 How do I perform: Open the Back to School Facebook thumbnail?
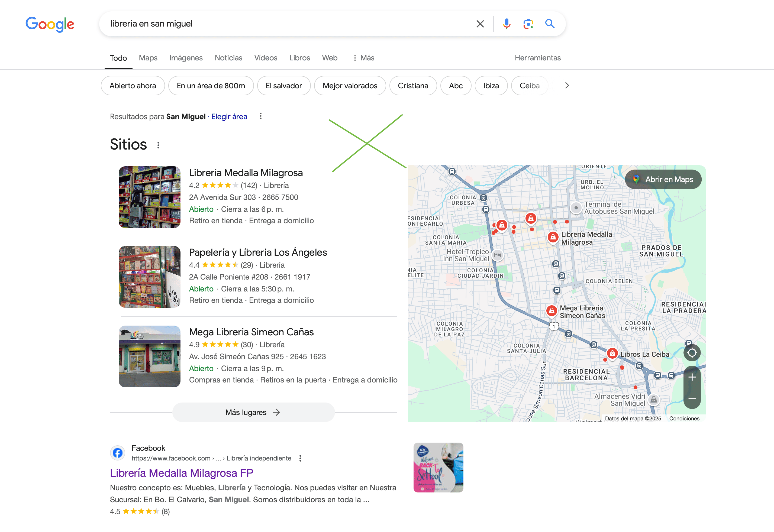[x=438, y=467]
